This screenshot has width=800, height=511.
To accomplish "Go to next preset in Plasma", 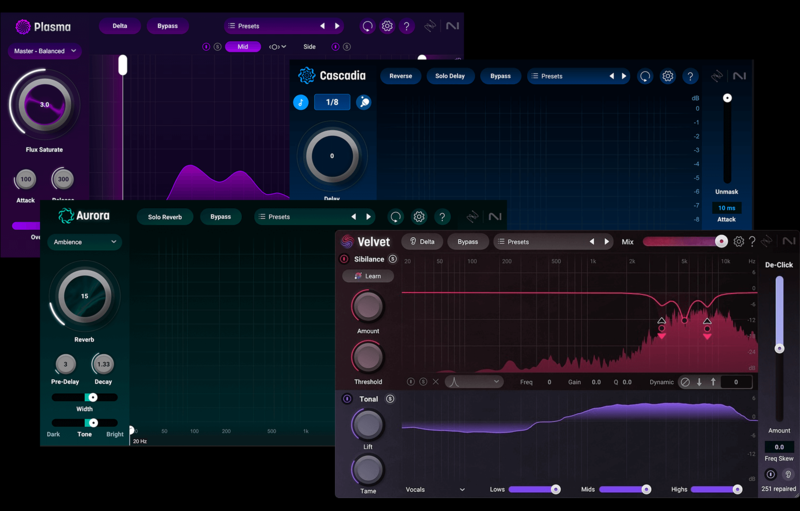I will (337, 26).
